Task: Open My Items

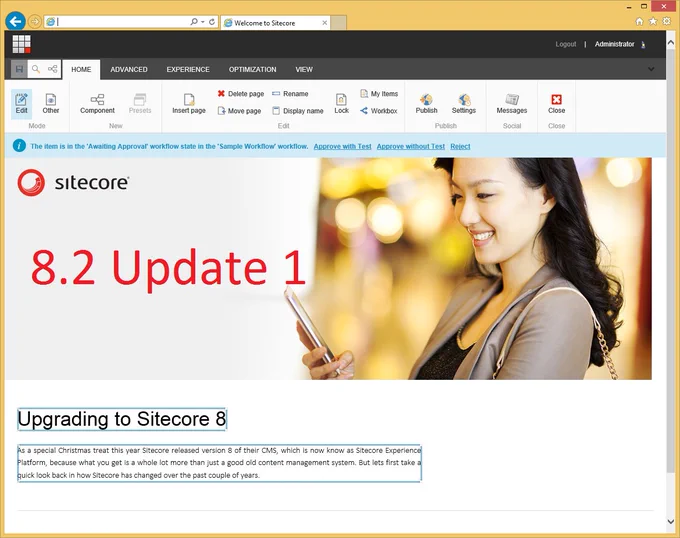Action: [379, 94]
